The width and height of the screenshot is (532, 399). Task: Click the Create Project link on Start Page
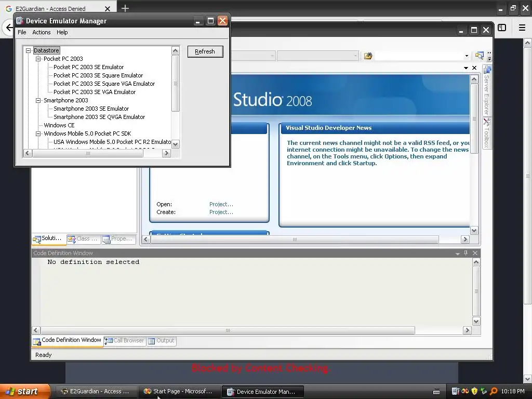tap(221, 212)
